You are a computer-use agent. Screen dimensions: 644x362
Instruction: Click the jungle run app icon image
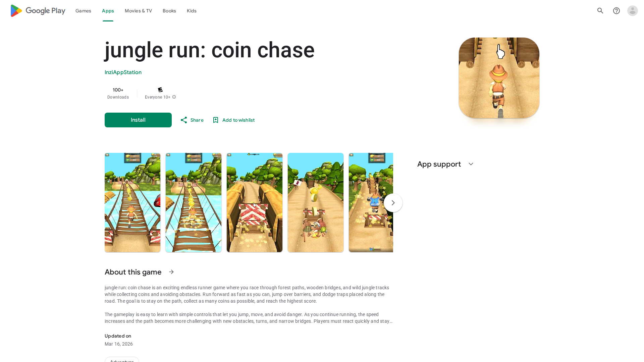[x=499, y=78]
